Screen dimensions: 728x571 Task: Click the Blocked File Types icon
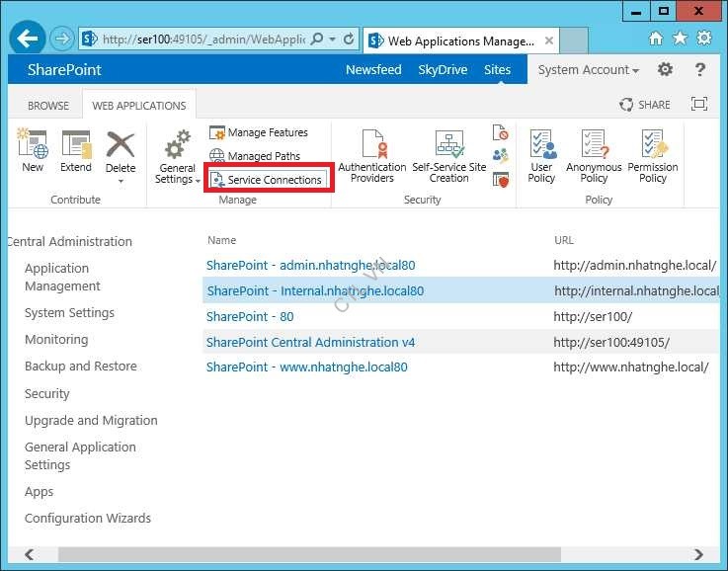coord(501,132)
